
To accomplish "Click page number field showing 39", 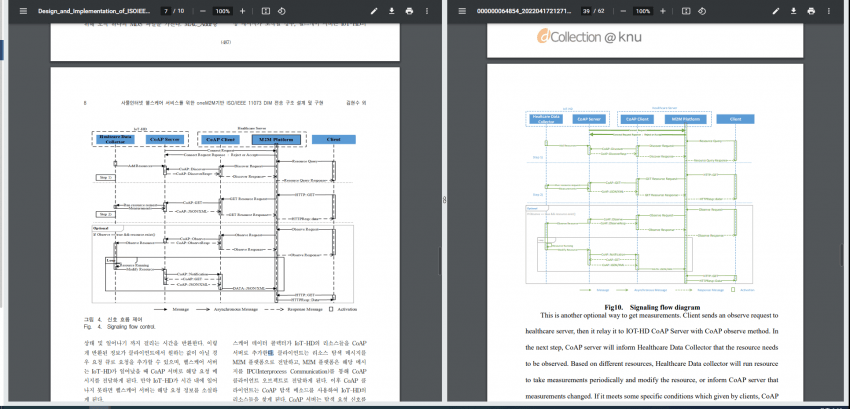I will point(585,11).
